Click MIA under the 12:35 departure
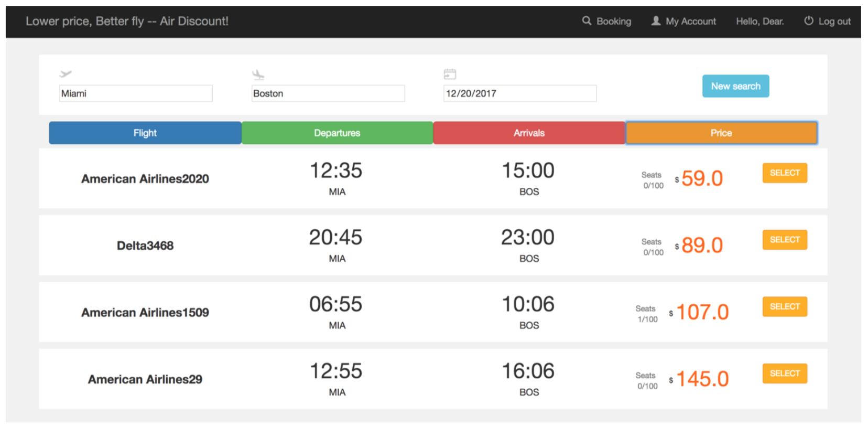The image size is (868, 427). [x=337, y=192]
